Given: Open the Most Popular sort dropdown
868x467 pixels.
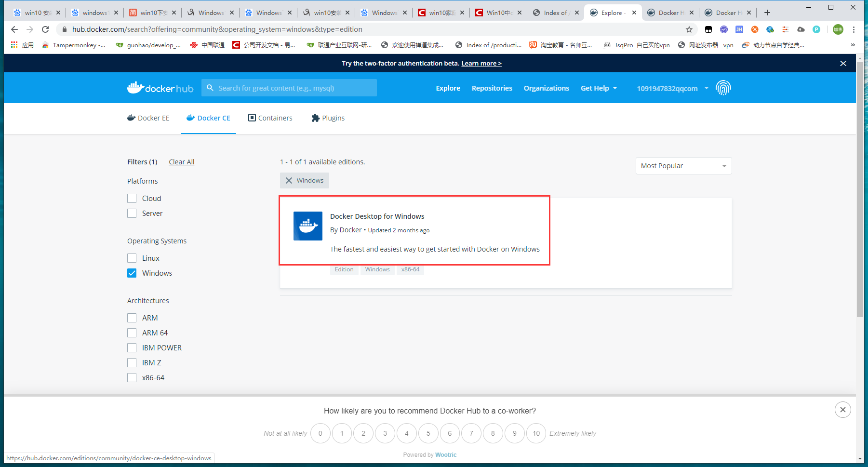Looking at the screenshot, I should pyautogui.click(x=683, y=166).
